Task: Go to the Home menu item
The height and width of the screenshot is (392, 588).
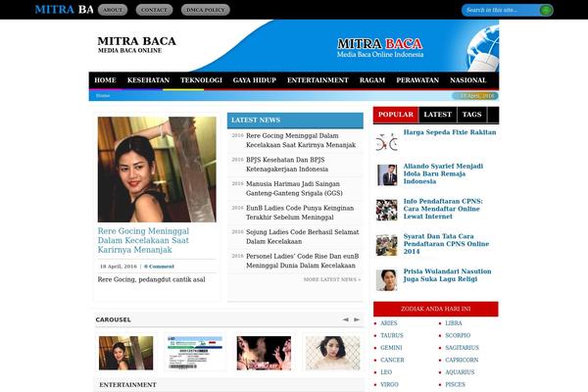Action: 105,80
